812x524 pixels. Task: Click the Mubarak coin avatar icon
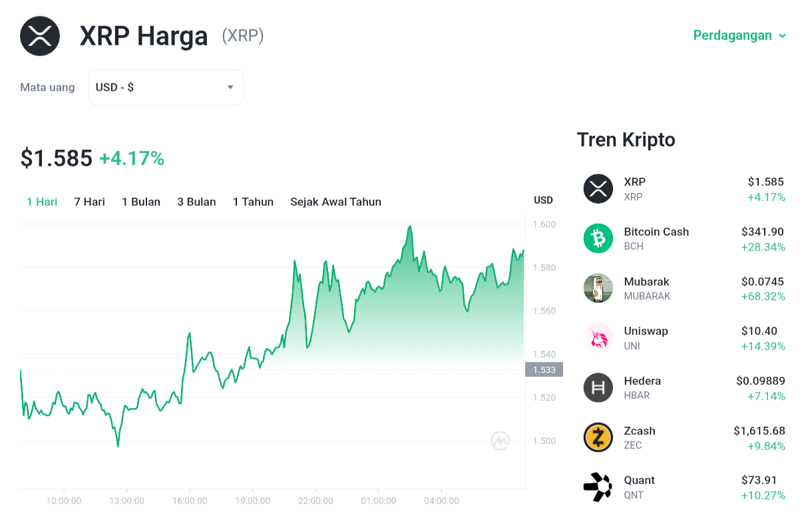click(x=598, y=288)
